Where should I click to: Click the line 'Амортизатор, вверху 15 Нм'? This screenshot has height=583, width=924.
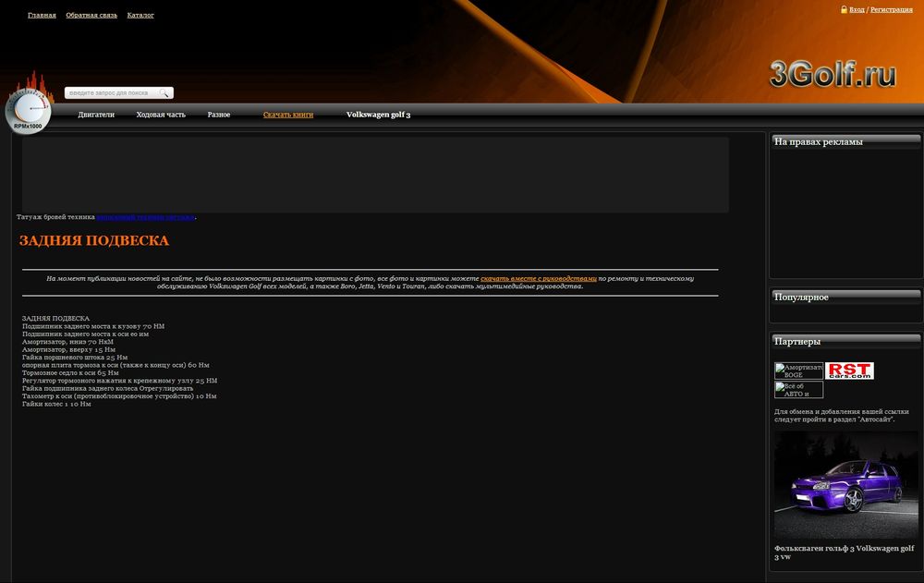pos(68,349)
